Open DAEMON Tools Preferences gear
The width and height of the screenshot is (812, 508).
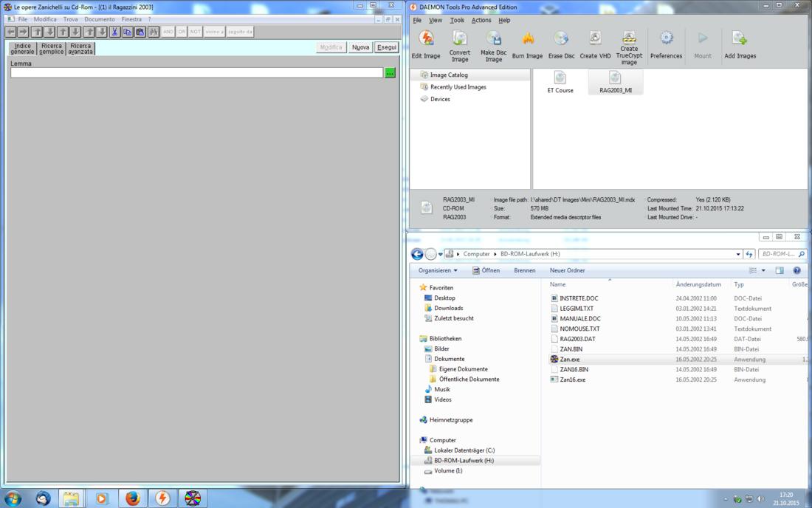click(x=666, y=44)
